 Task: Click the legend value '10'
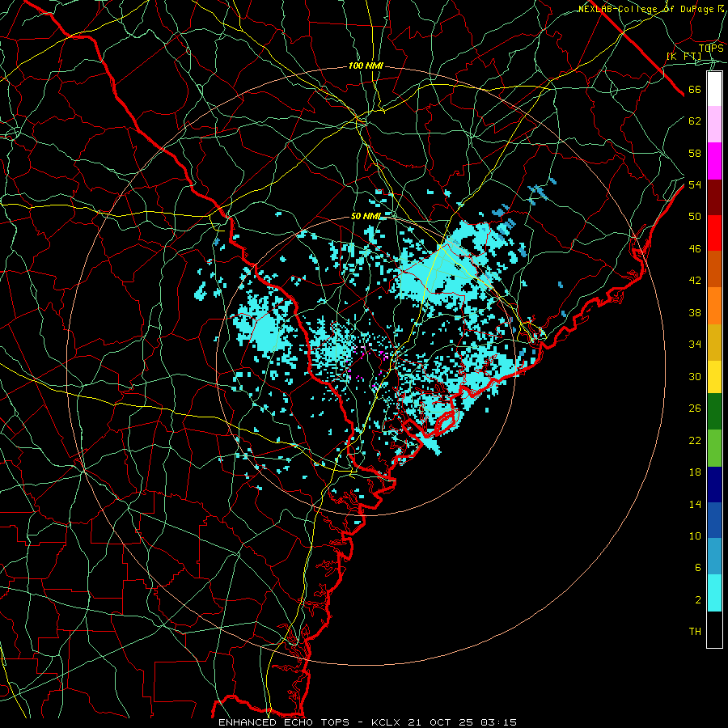pyautogui.click(x=695, y=535)
